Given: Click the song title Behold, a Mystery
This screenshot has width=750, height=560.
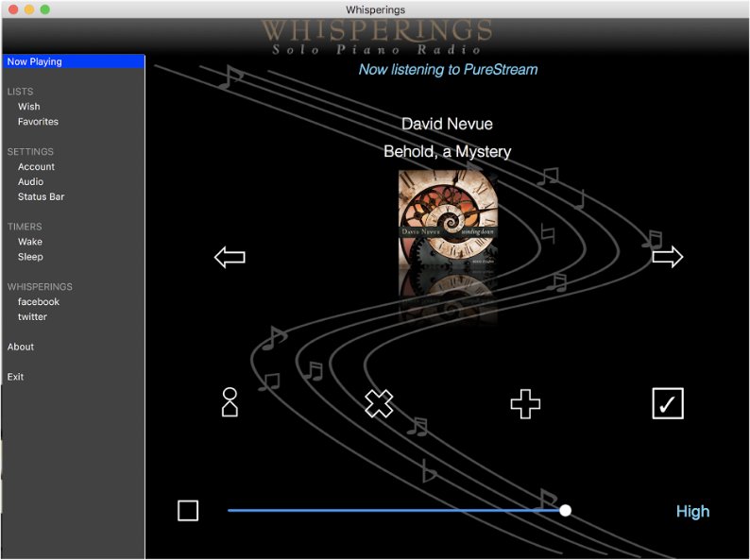Looking at the screenshot, I should pyautogui.click(x=448, y=152).
